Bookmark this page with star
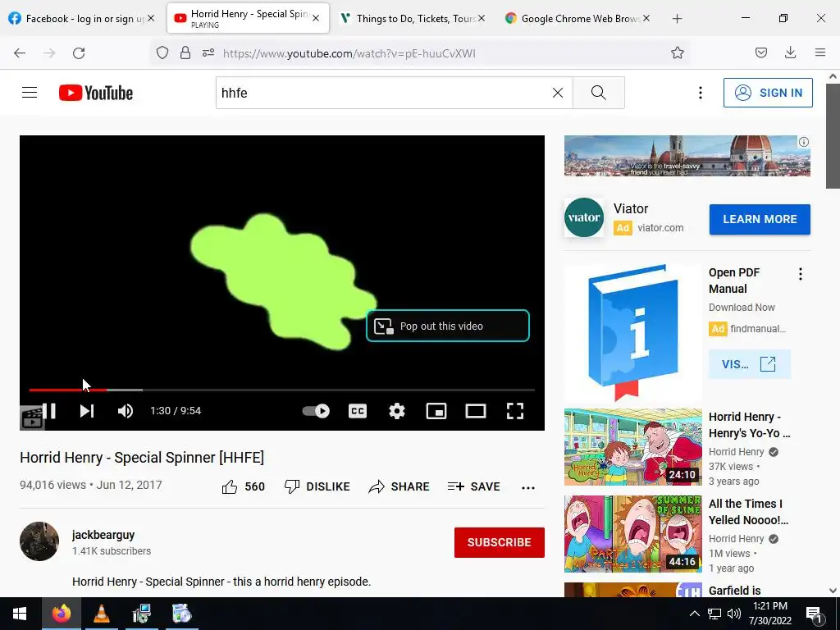 (x=677, y=52)
